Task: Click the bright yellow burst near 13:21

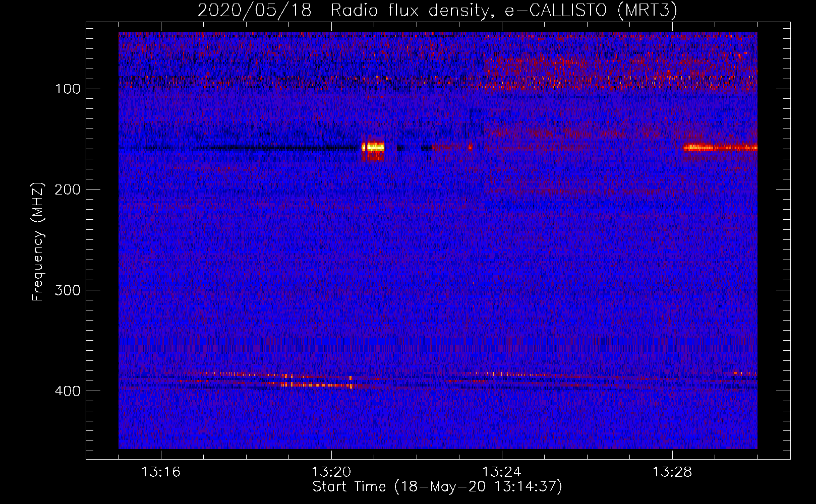Action: (x=373, y=148)
